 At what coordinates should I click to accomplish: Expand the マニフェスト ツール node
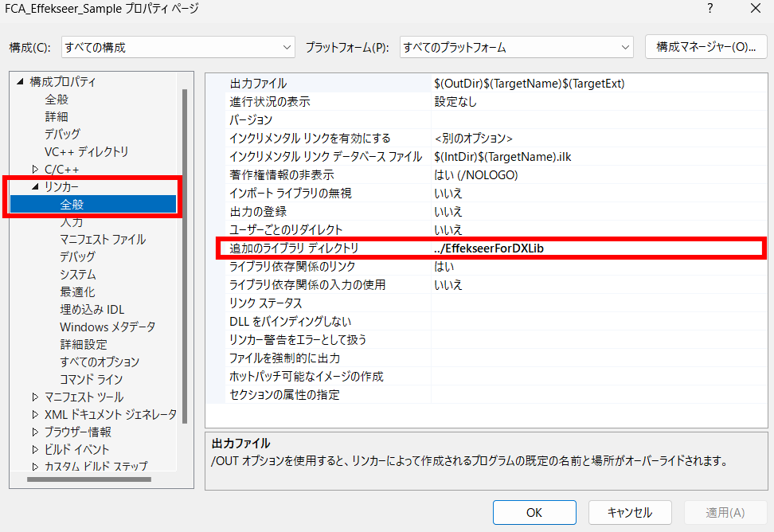click(34, 396)
